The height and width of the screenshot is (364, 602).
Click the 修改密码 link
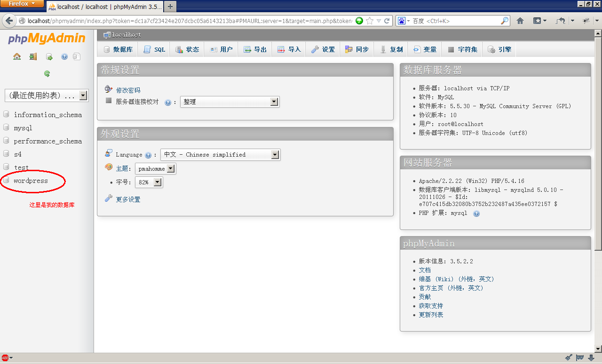pyautogui.click(x=128, y=90)
